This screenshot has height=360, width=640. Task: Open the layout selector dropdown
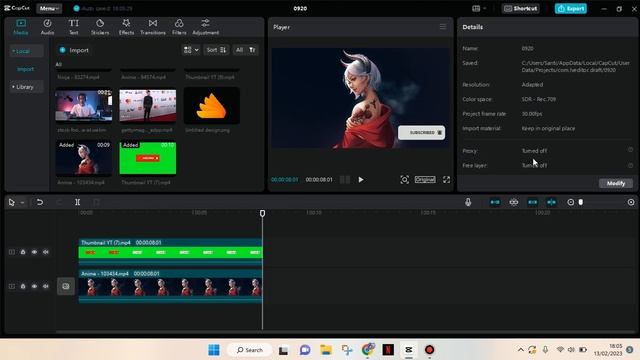pyautogui.click(x=479, y=9)
